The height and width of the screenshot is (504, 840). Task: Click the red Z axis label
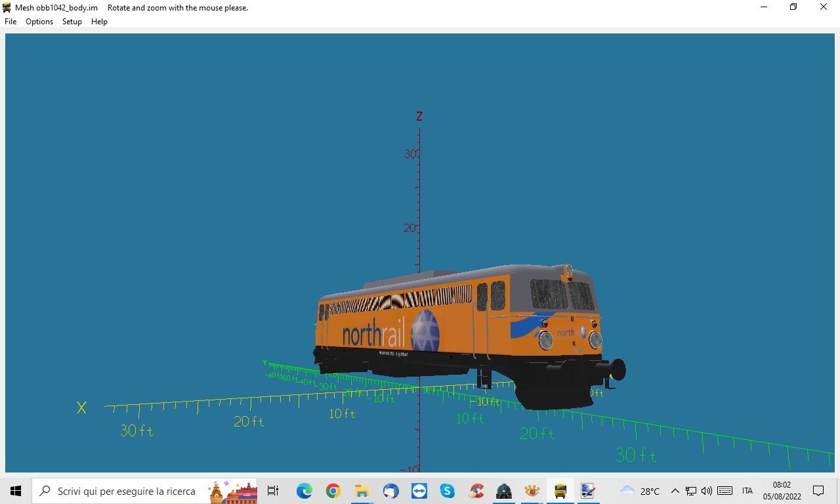click(419, 117)
